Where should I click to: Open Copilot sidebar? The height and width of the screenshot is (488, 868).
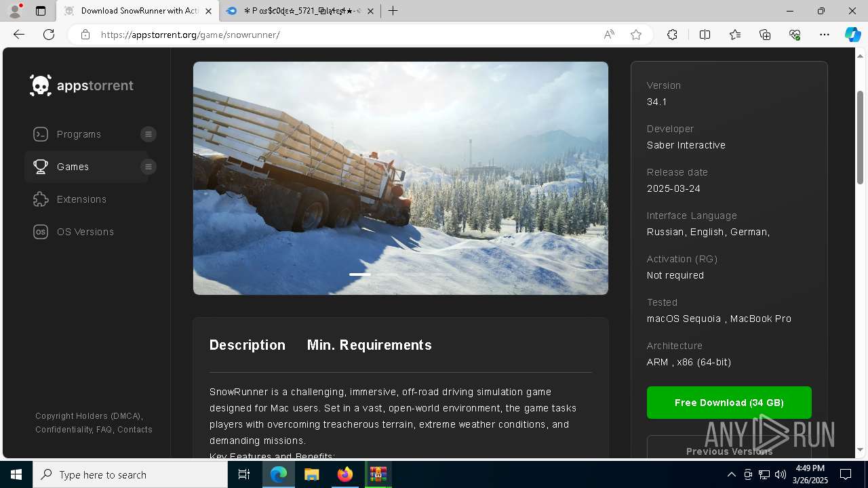(852, 35)
